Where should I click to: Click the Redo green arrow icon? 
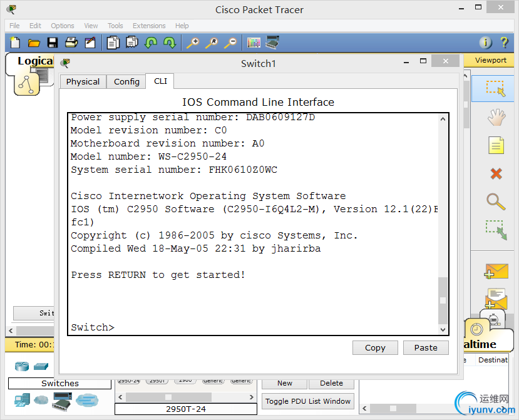tap(170, 43)
